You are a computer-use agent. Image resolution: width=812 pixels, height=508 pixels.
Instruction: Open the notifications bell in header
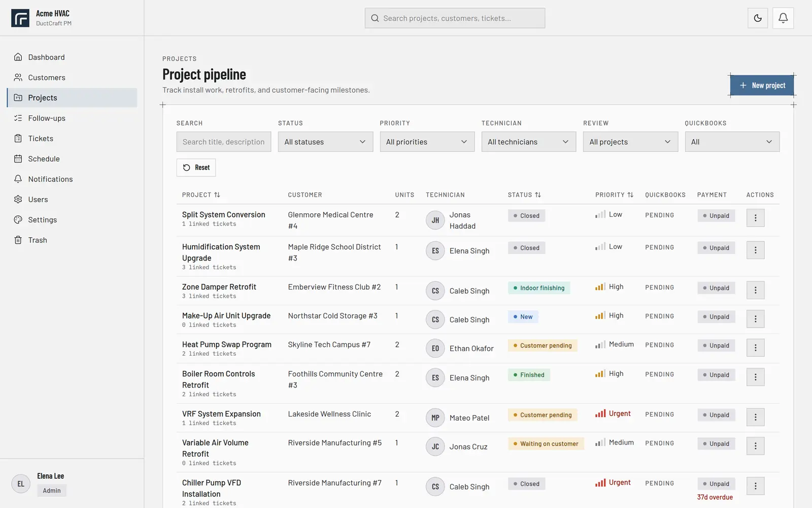point(783,18)
